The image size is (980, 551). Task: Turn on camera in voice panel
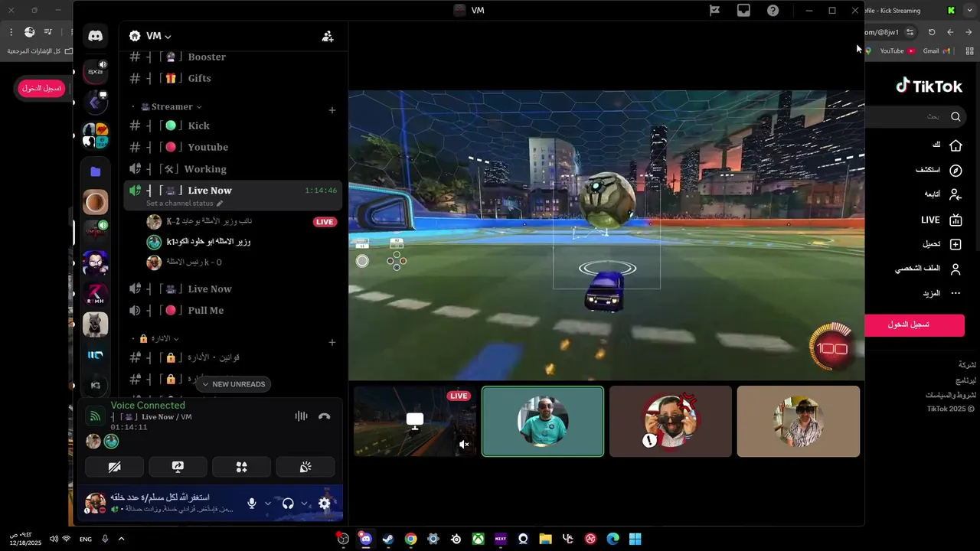[x=114, y=467]
